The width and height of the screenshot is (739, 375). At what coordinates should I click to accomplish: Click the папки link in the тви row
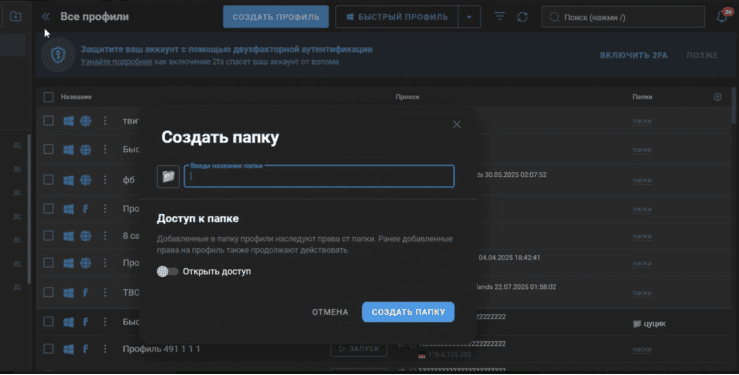click(642, 121)
